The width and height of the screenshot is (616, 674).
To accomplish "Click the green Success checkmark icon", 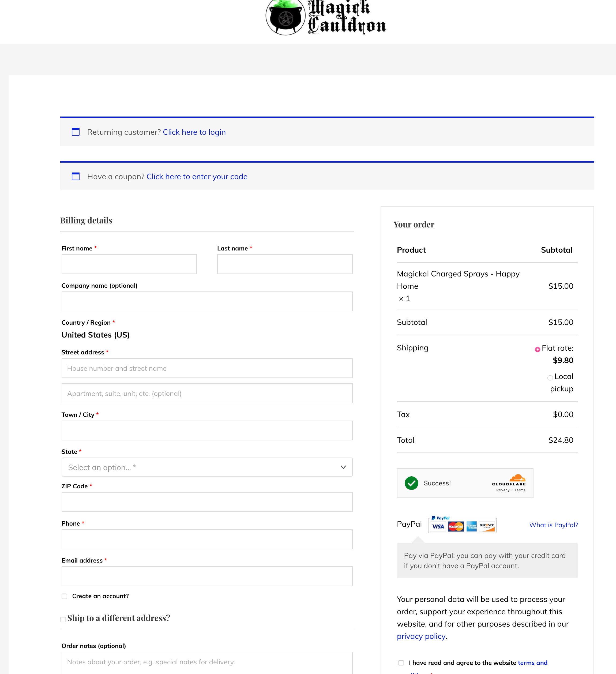I will pyautogui.click(x=411, y=483).
